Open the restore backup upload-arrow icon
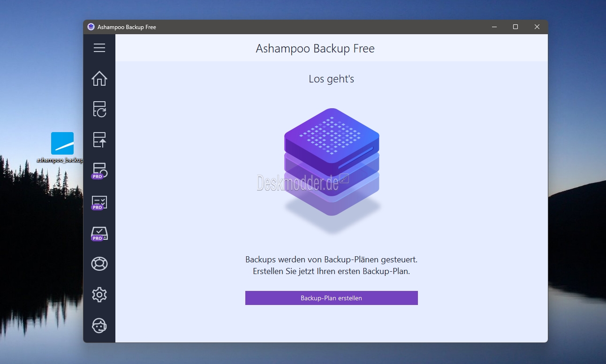This screenshot has width=606, height=364. (99, 140)
